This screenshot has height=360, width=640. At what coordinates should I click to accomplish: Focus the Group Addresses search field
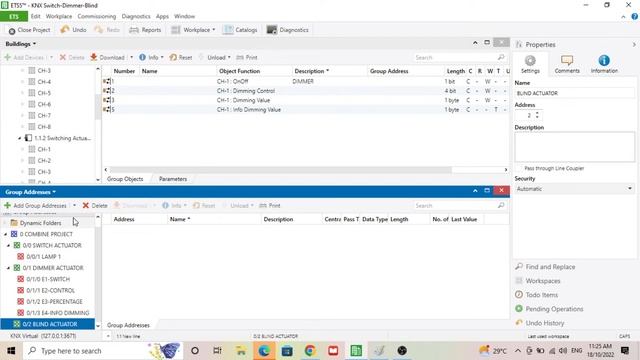[460, 205]
